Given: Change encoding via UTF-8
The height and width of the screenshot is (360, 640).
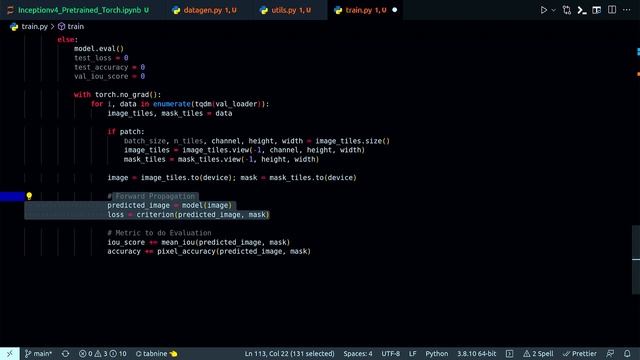Looking at the screenshot, I should [391, 353].
